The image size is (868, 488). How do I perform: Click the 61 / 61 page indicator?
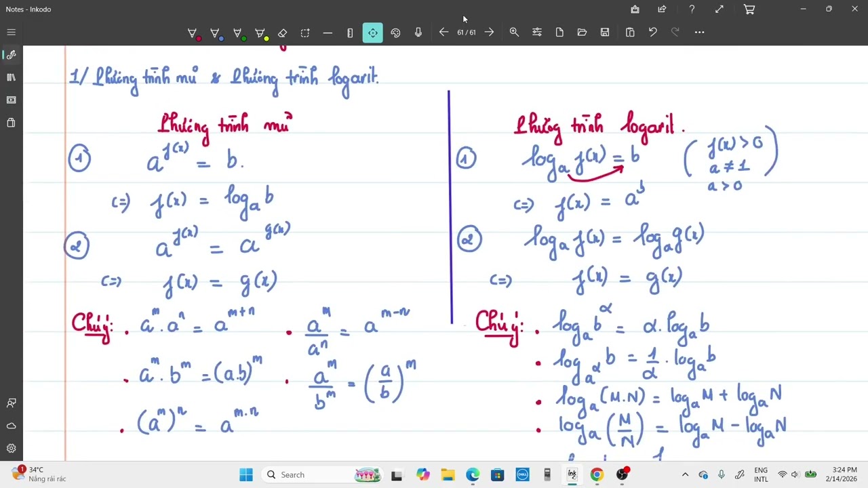pos(467,33)
